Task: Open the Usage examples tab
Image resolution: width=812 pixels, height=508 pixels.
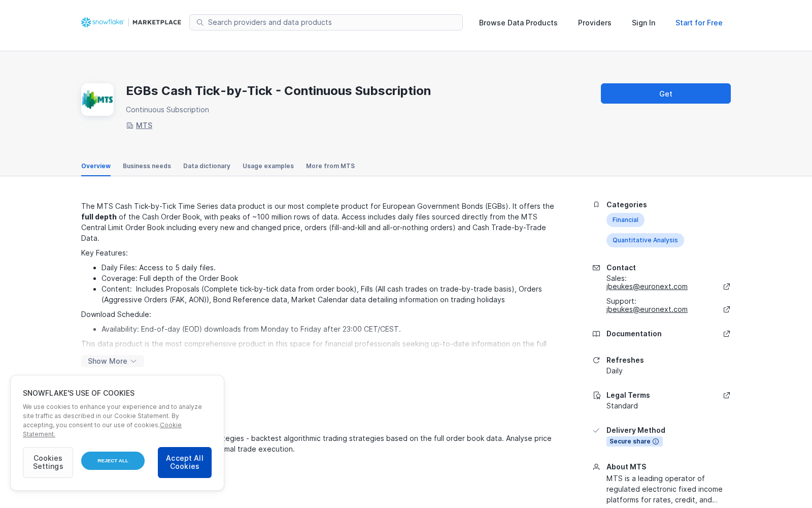Action: (268, 166)
